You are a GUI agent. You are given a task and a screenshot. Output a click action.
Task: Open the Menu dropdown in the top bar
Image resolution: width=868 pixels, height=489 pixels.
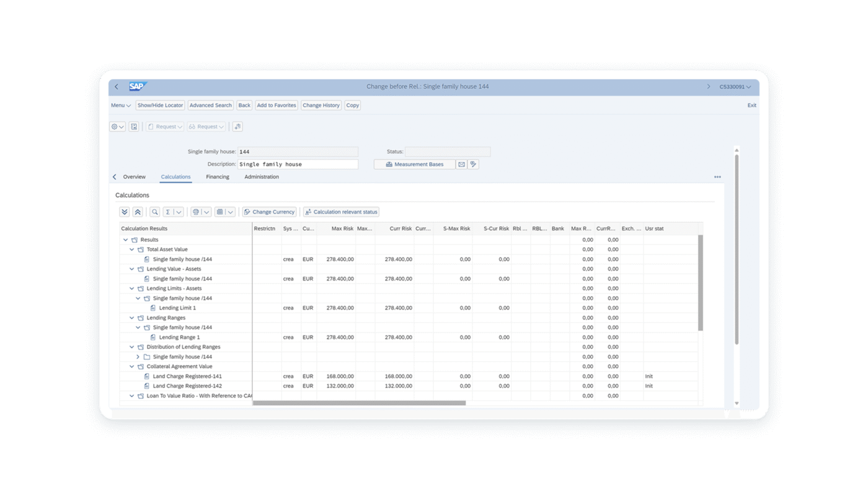120,105
